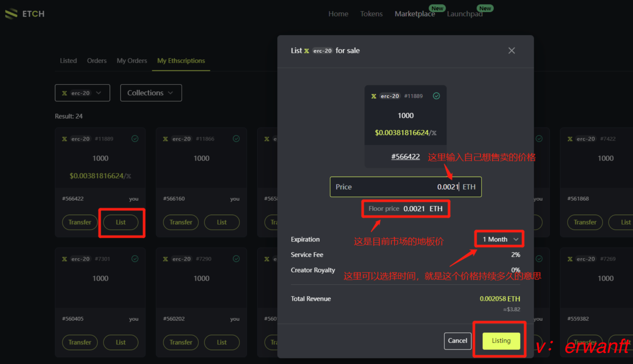Click the Result: 24 text
The height and width of the screenshot is (364, 633).
pyautogui.click(x=69, y=116)
